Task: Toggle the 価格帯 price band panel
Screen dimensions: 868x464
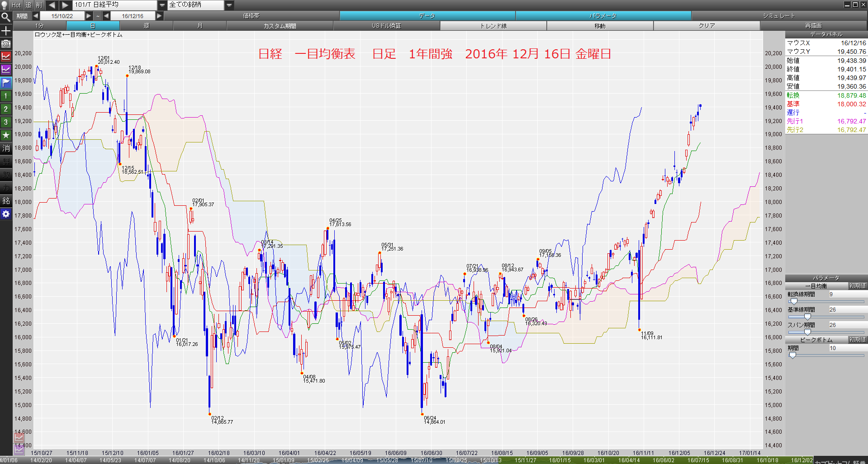Action: pyautogui.click(x=251, y=16)
